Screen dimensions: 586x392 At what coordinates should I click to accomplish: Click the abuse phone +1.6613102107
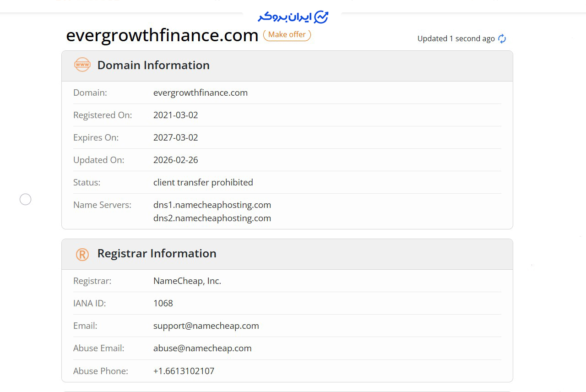pos(184,371)
